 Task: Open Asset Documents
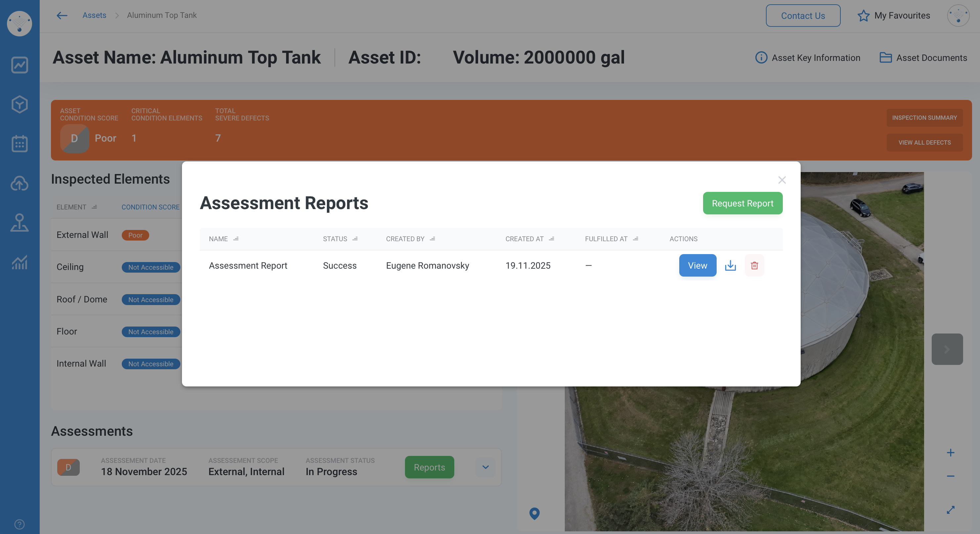[923, 58]
